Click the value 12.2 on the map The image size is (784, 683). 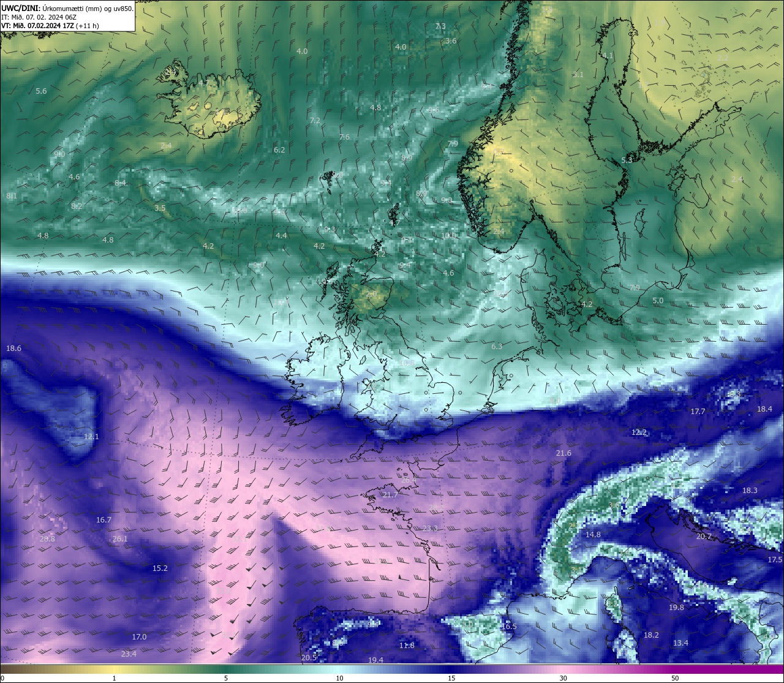[x=639, y=432]
